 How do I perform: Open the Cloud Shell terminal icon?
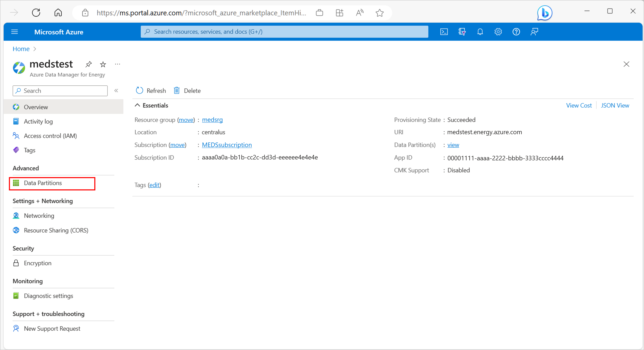[x=444, y=32]
